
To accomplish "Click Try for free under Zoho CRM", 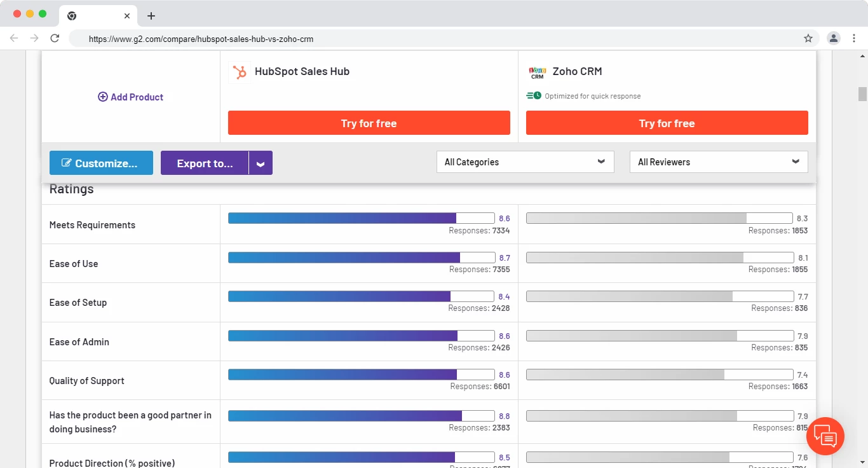I will tap(667, 123).
